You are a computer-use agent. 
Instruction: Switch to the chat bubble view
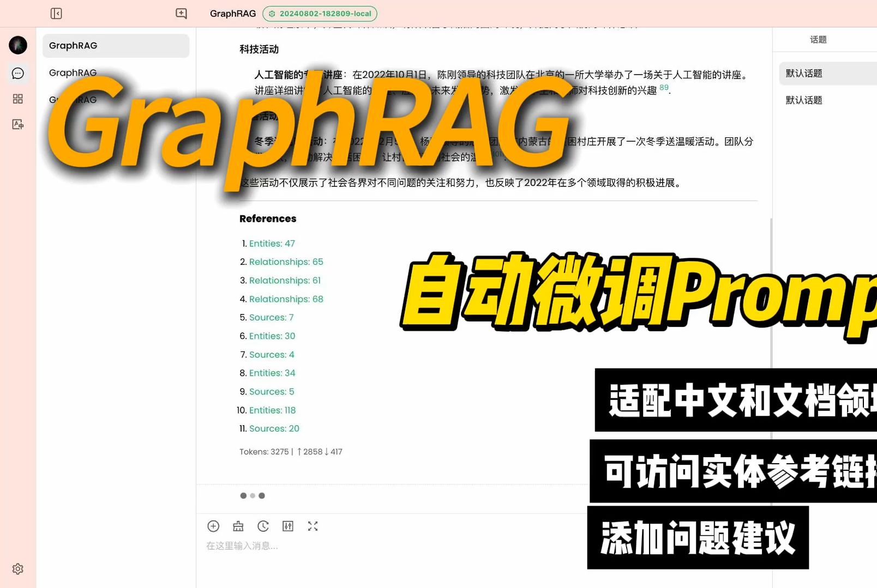coord(18,73)
